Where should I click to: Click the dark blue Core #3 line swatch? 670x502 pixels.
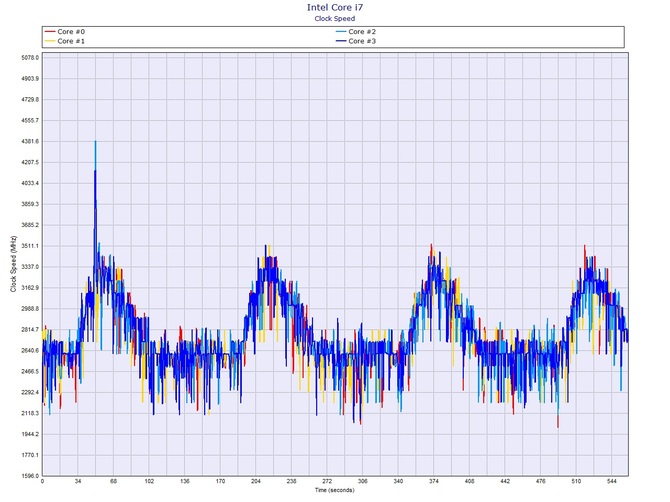pyautogui.click(x=341, y=41)
